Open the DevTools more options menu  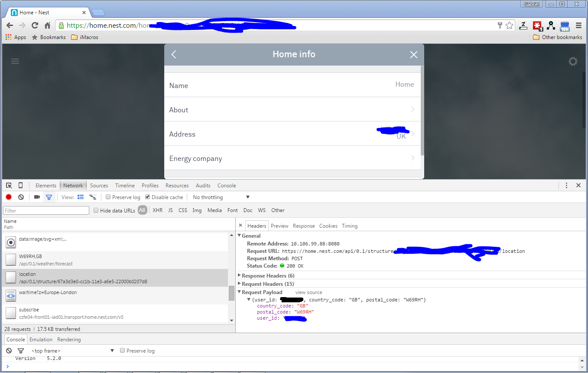click(x=566, y=186)
